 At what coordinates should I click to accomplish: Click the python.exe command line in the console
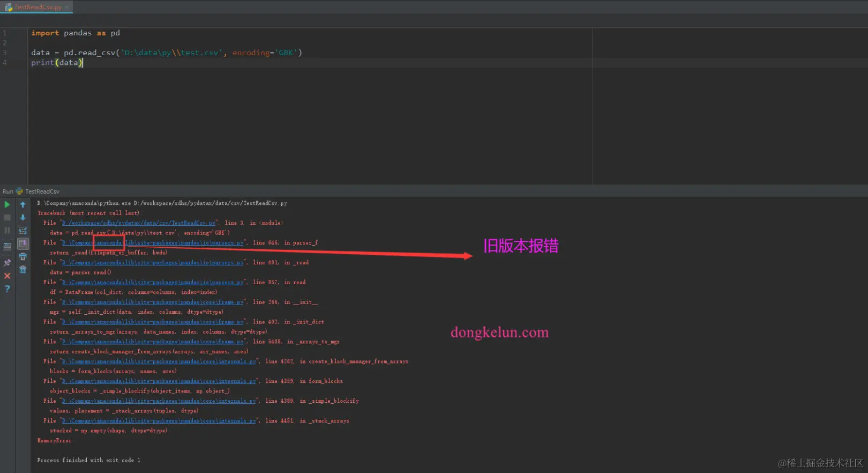[162, 203]
